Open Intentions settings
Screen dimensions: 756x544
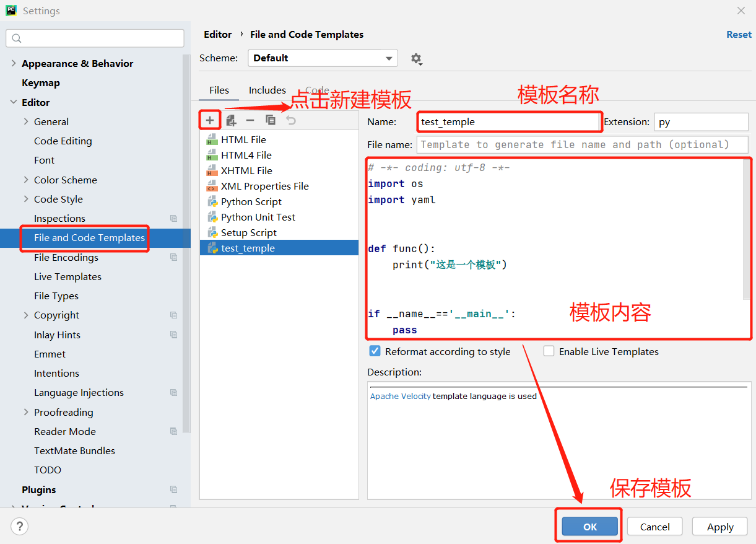pos(56,374)
